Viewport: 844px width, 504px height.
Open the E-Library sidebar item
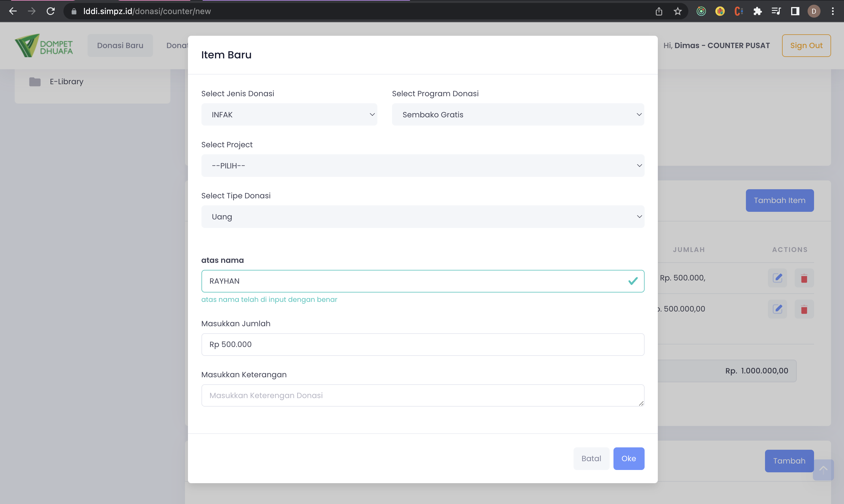[67, 82]
